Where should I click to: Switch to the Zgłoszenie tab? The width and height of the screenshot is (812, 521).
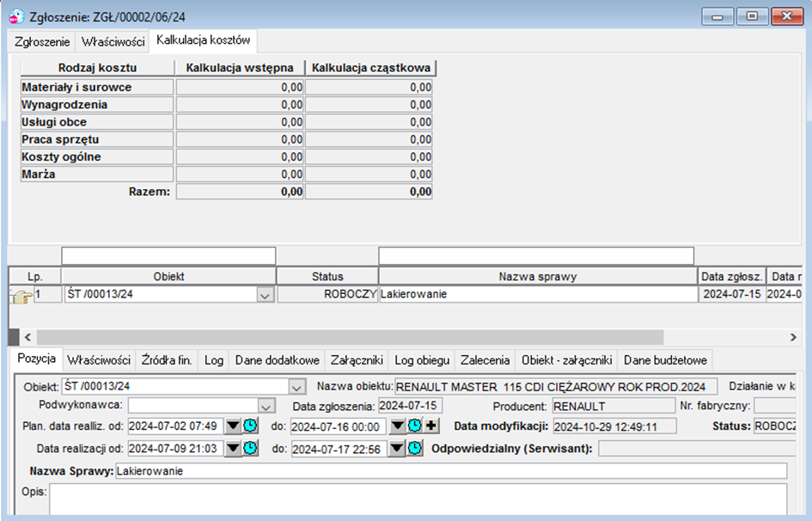[x=42, y=42]
